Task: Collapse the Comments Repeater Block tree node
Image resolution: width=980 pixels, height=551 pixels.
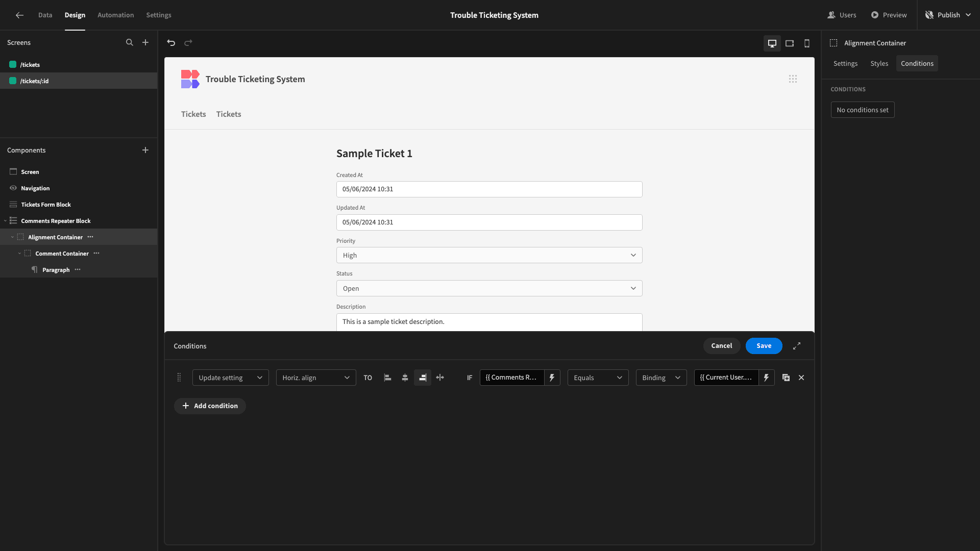Action: (x=5, y=221)
